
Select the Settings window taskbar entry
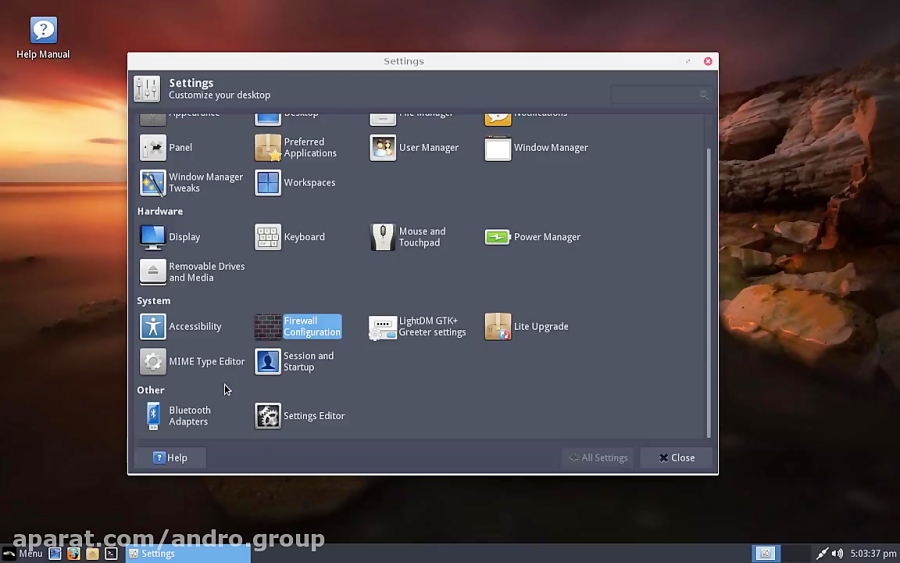point(188,553)
